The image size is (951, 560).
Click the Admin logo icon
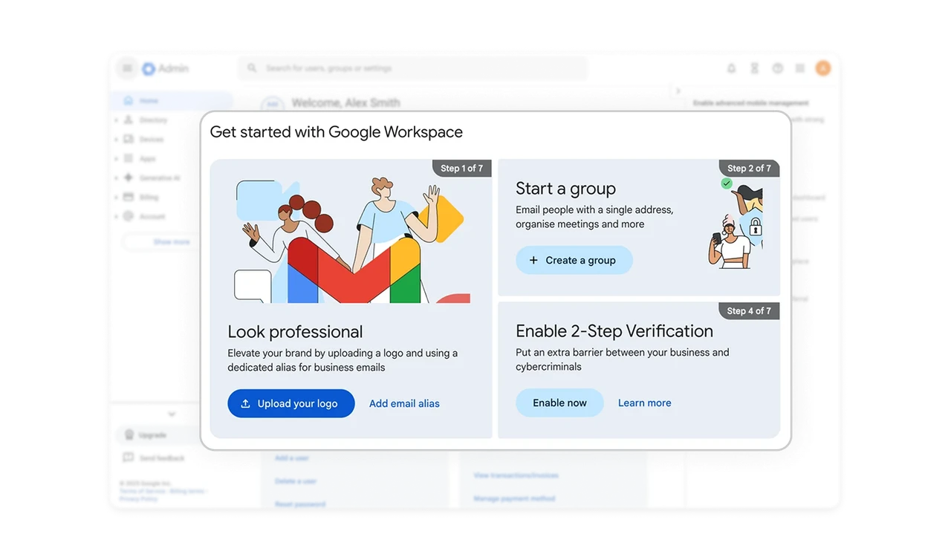pos(148,68)
